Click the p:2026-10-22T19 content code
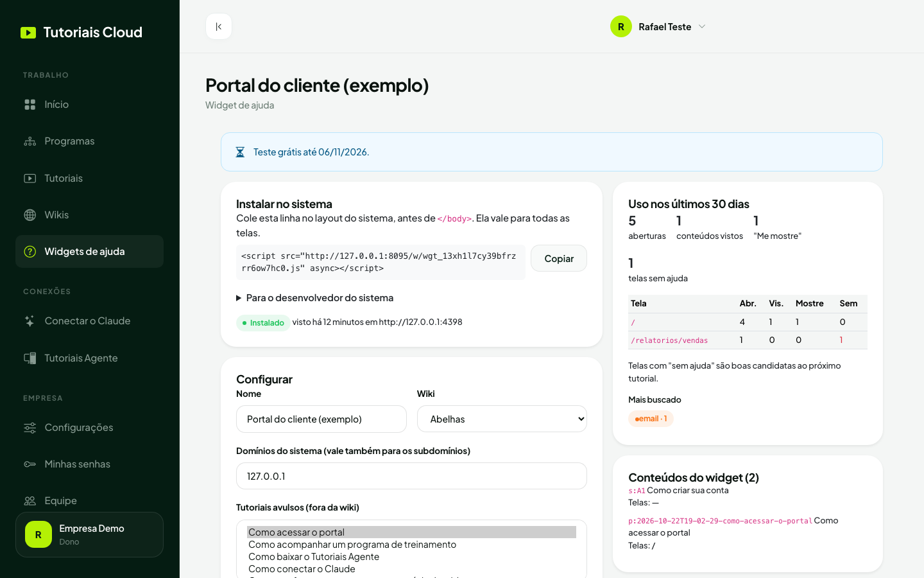 [720, 521]
